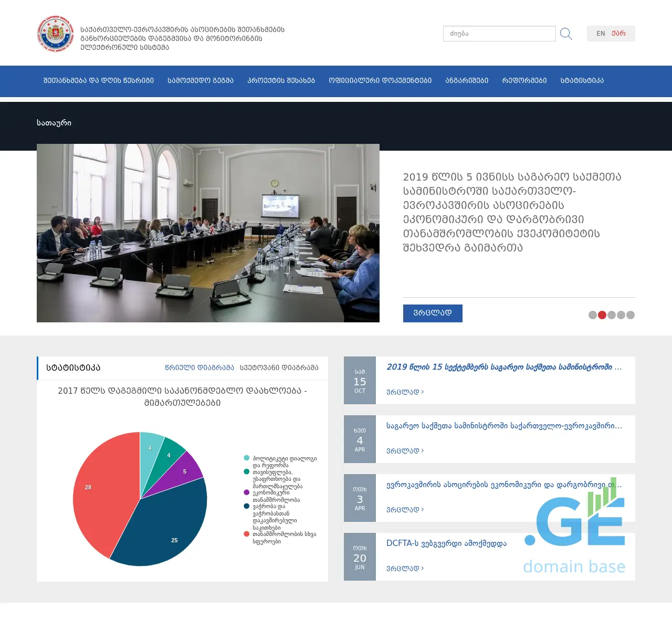Click the search magnifier icon

click(x=566, y=33)
